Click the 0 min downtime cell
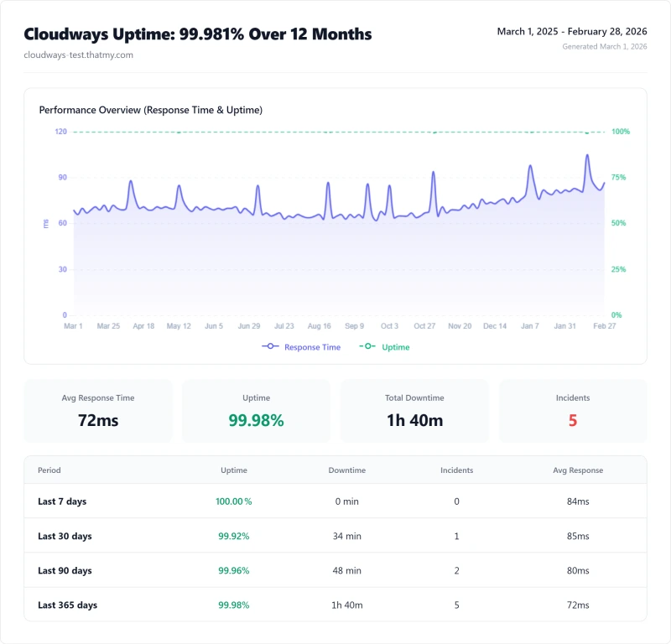671x644 pixels. [347, 501]
